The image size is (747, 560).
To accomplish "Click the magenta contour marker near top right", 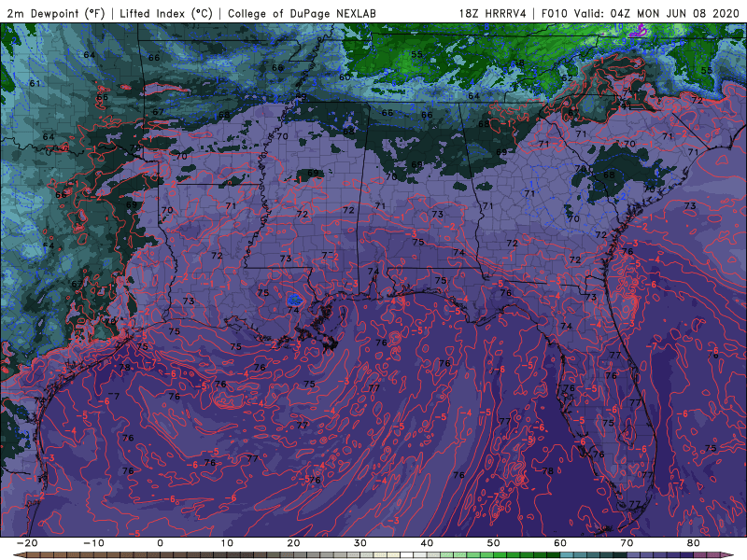I will (x=638, y=32).
